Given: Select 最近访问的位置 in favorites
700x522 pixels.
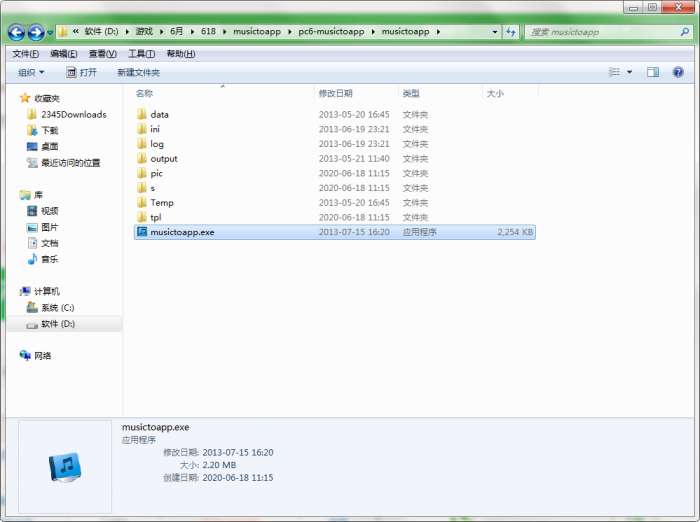Looking at the screenshot, I should tap(71, 163).
